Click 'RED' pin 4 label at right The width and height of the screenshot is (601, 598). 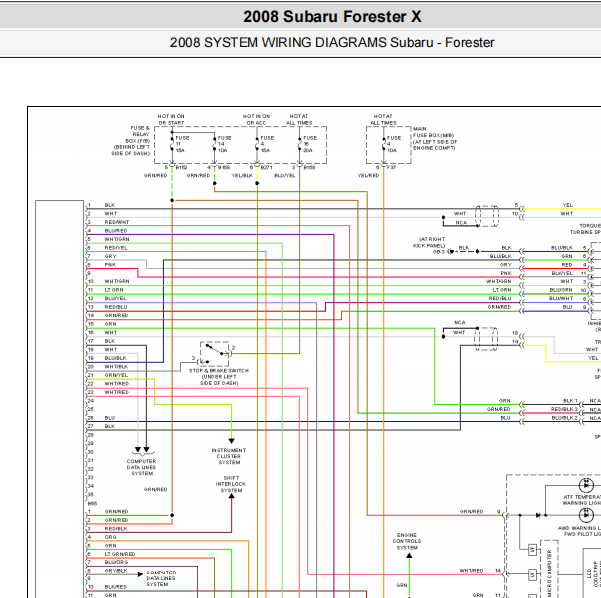point(567,265)
